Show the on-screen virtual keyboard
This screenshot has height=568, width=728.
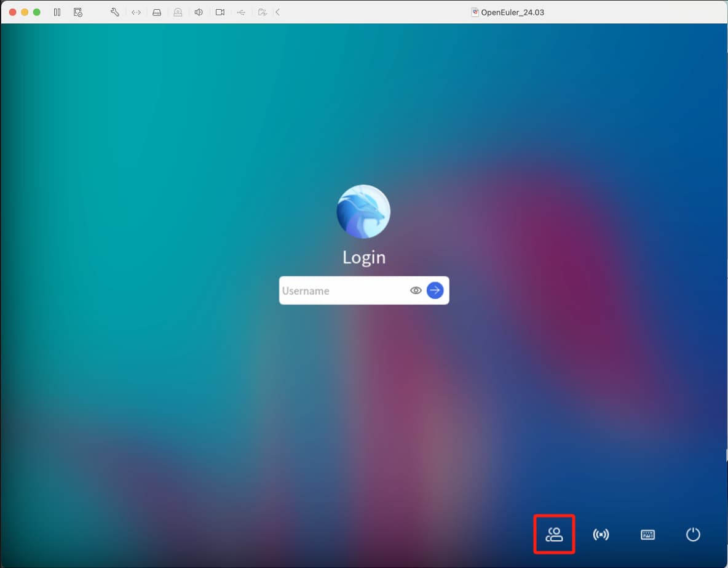click(x=647, y=534)
